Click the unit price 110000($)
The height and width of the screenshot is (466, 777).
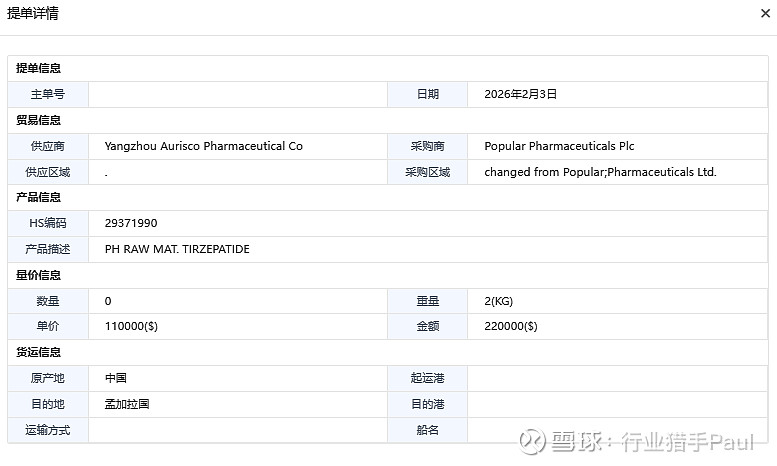[x=132, y=326]
